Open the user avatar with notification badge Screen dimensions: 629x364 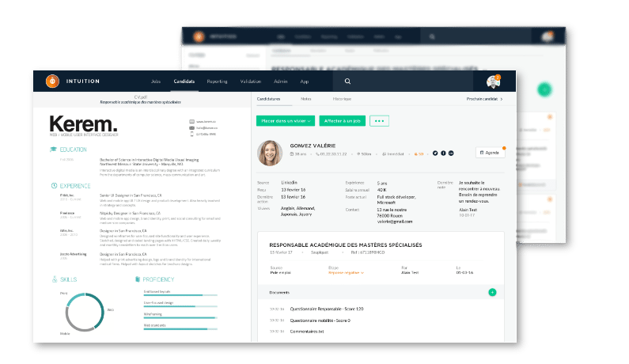tap(493, 82)
